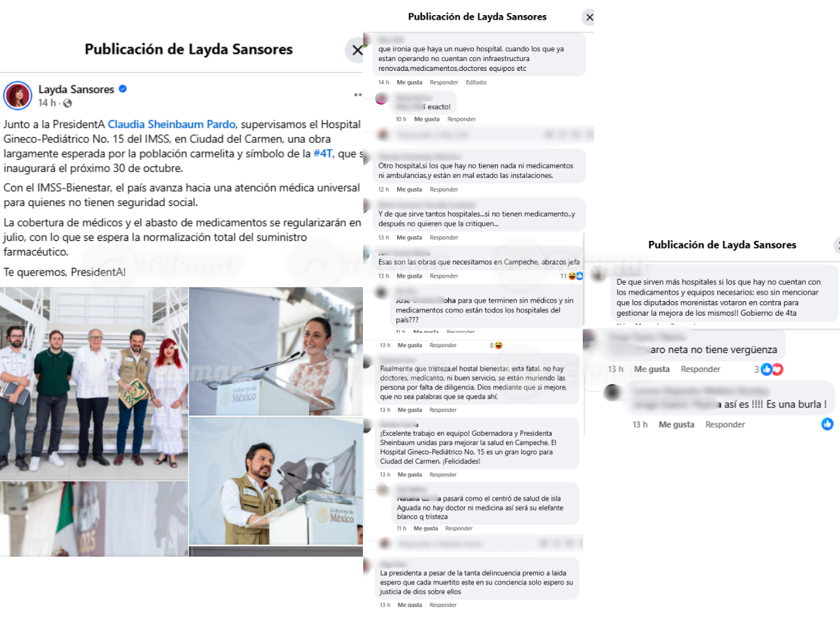This screenshot has height=630, width=840.
Task: Click the globe public-visibility icon
Action: 68,103
